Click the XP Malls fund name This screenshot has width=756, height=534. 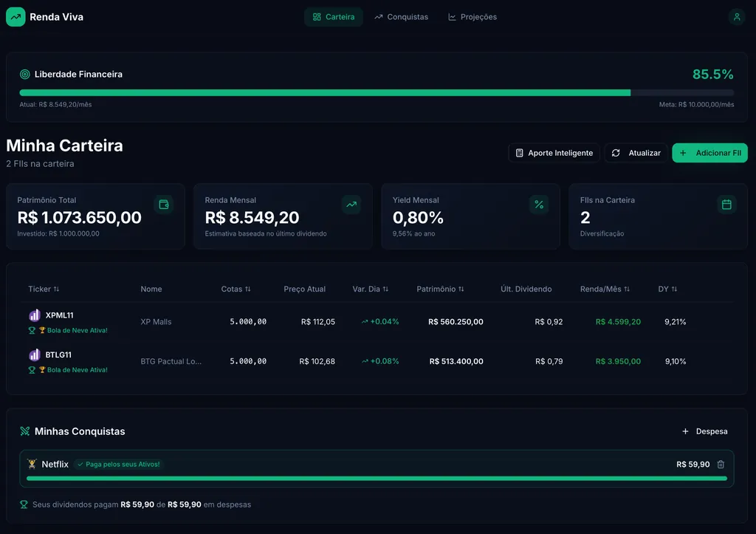pyautogui.click(x=156, y=322)
